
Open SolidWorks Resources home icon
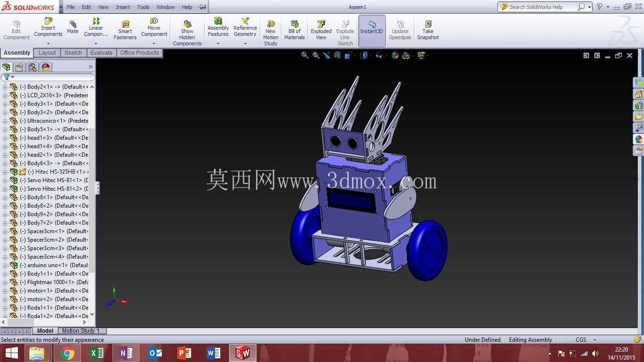pyautogui.click(x=638, y=94)
